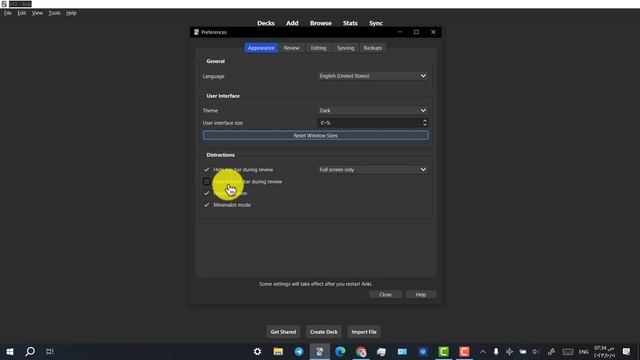Maximize the Preferences window
The image size is (640, 360).
click(416, 32)
